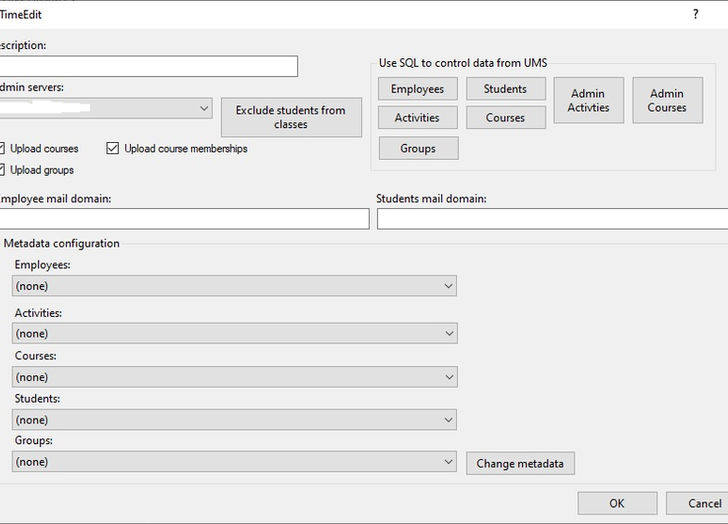
Task: Confirm with the OK button
Action: [617, 504]
